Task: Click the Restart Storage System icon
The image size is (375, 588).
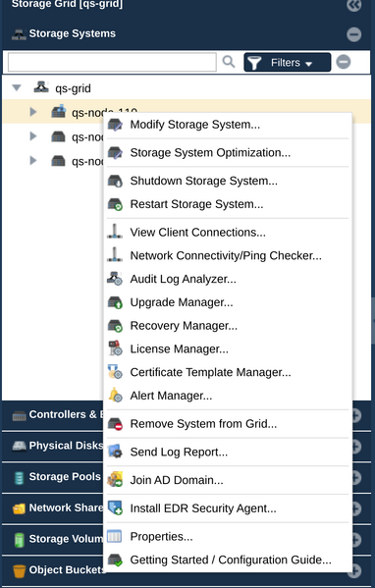Action: pos(115,204)
